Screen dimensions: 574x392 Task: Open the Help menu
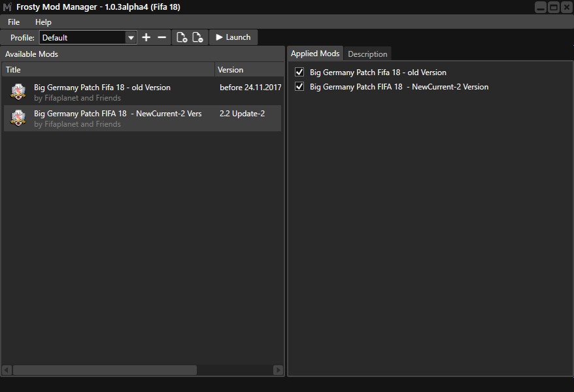43,22
